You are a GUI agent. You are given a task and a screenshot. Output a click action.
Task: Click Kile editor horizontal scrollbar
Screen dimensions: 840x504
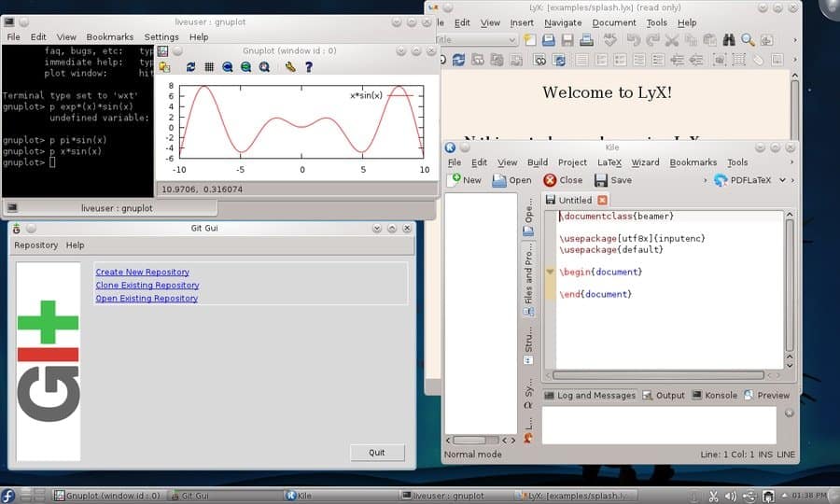point(658,375)
